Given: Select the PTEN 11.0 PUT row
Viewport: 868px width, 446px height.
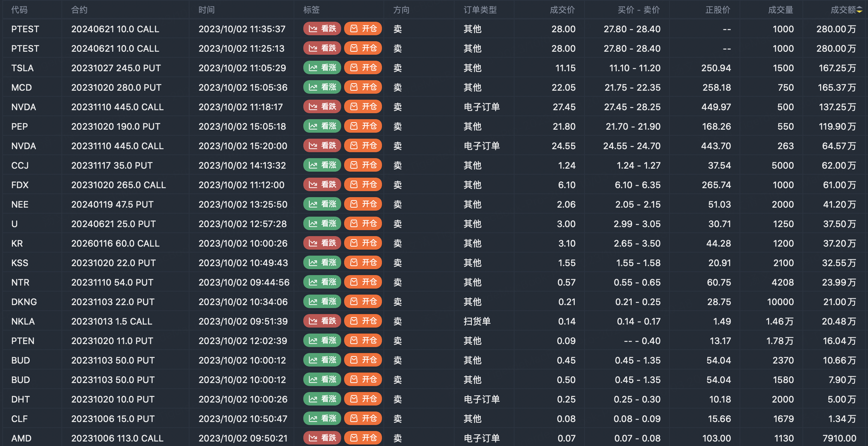Looking at the screenshot, I should pyautogui.click(x=112, y=341).
